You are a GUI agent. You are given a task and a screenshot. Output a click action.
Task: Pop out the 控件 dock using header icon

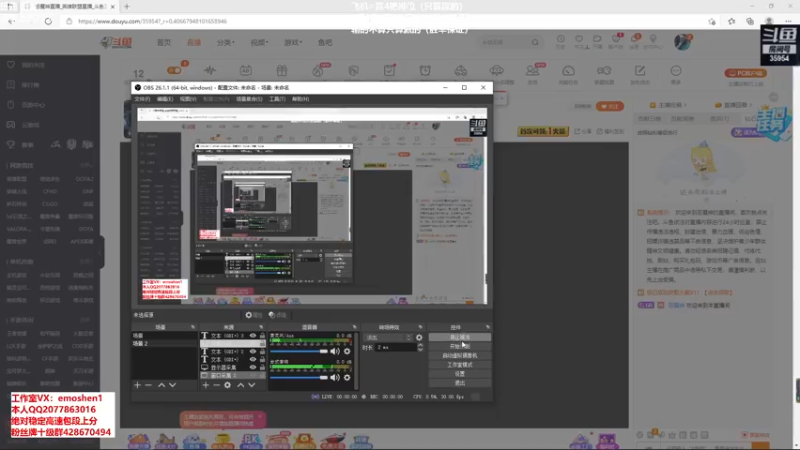click(488, 327)
